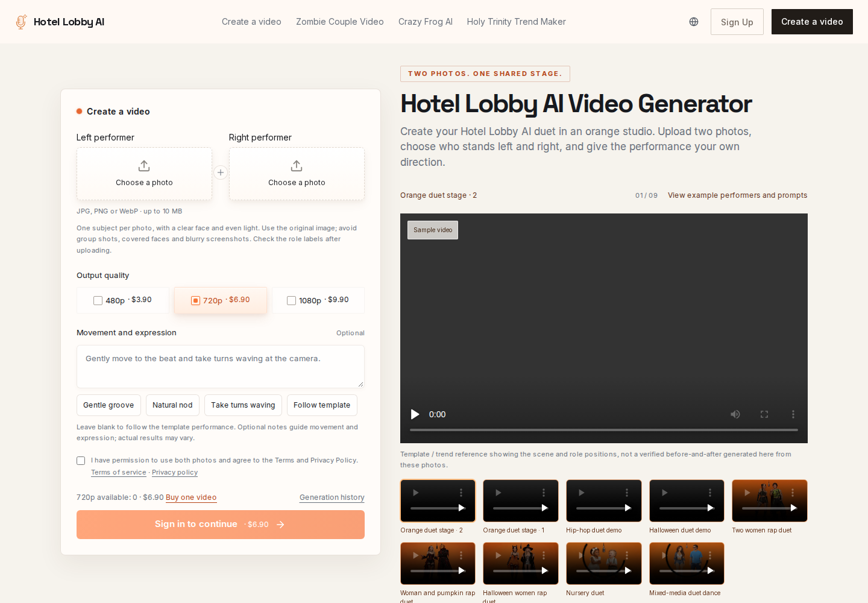
Task: Select the Mixed-media duet dance thumbnail
Action: pyautogui.click(x=687, y=563)
